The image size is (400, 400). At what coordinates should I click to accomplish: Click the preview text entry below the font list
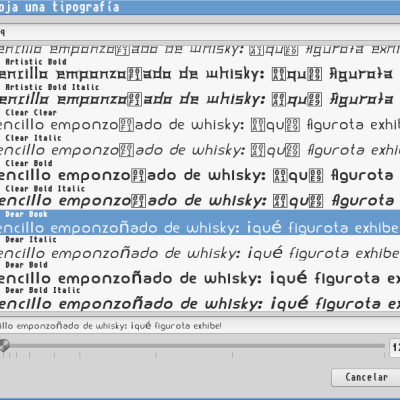click(x=200, y=326)
